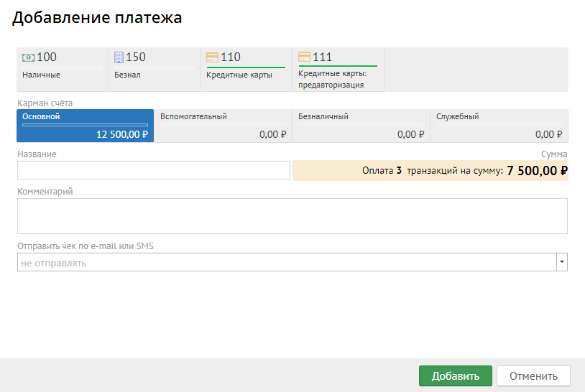Choose the Безнал payment method label

point(127,75)
